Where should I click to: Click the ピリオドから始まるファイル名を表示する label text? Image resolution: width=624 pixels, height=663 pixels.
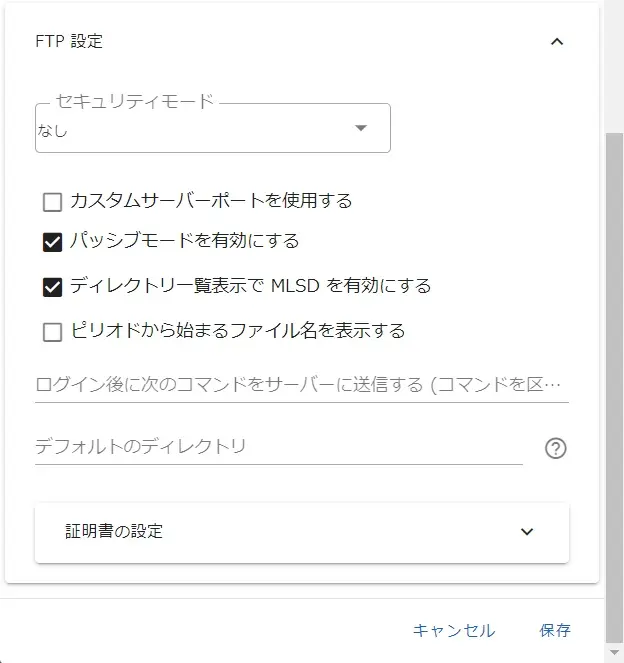237,331
